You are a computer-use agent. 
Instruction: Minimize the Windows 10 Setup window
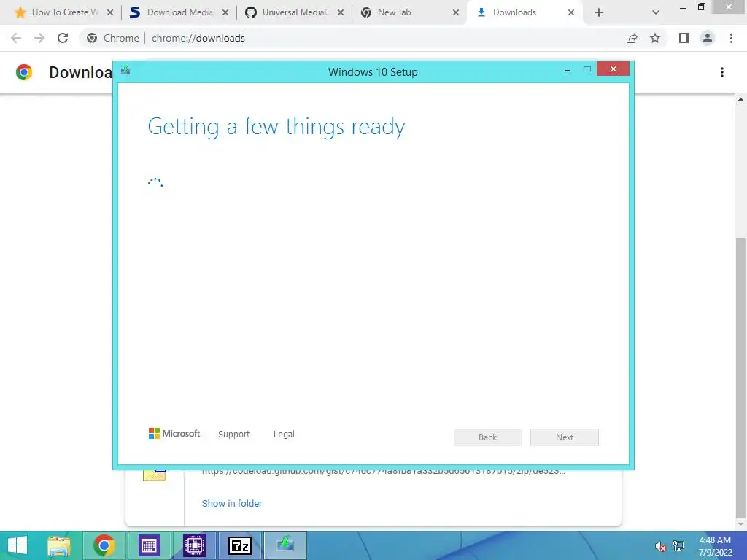568,71
